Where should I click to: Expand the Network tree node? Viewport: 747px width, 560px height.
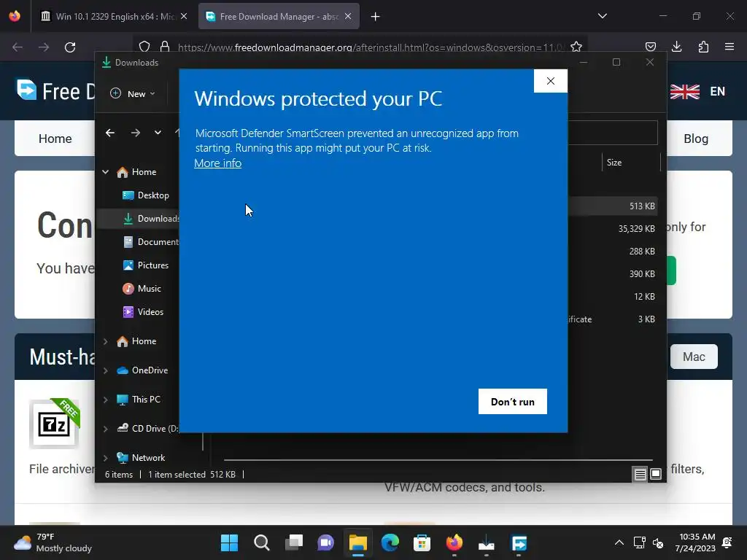105,458
